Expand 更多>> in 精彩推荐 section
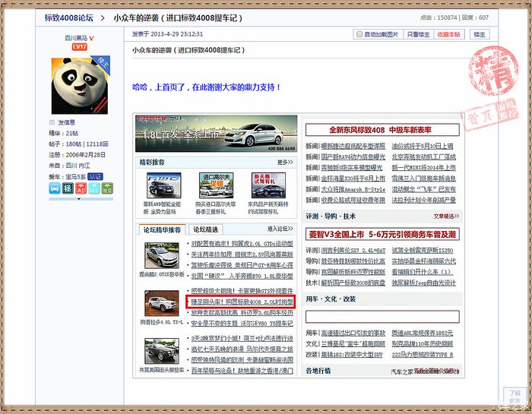Screen dimensions: 532x414 (x=285, y=163)
